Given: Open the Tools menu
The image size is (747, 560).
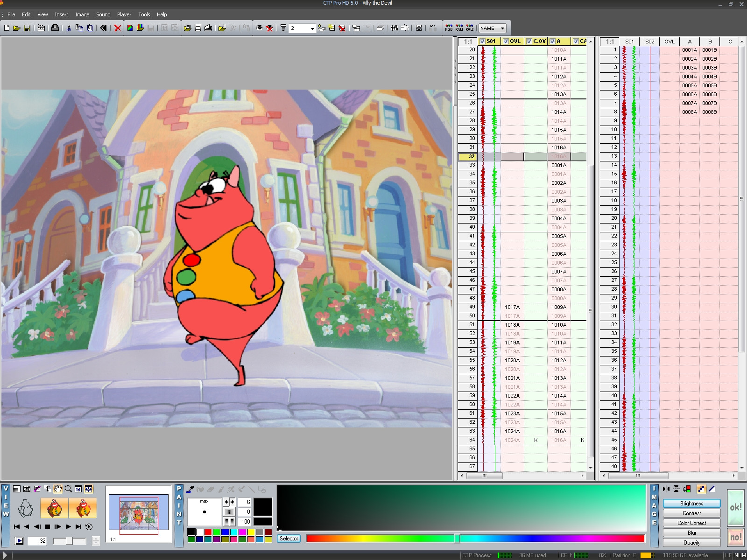Looking at the screenshot, I should (x=144, y=14).
